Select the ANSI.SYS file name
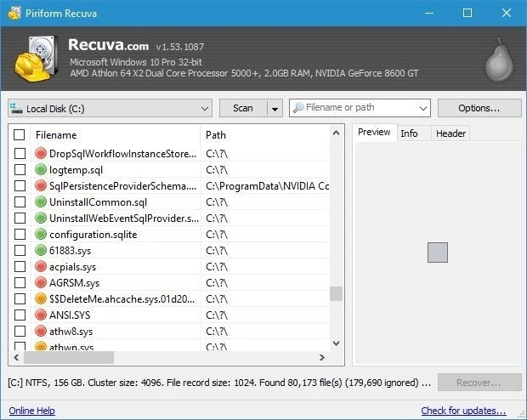This screenshot has height=420, width=527. 70,315
